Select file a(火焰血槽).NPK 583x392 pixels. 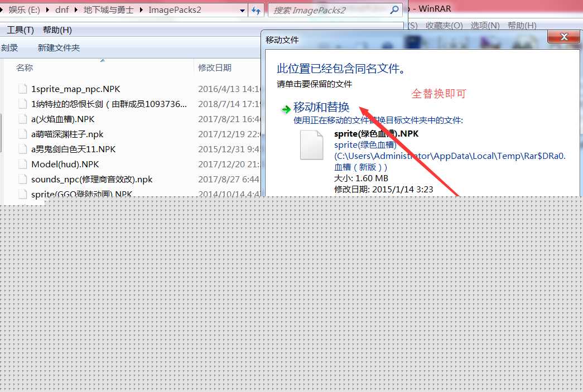[x=63, y=119]
